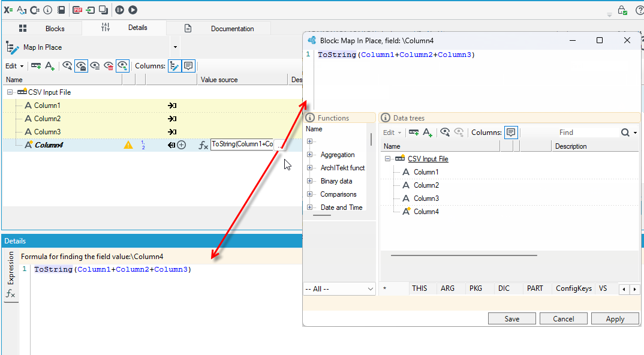This screenshot has height=355, width=644.
Task: Select the ConfigKeys tab in data trees
Action: click(574, 288)
